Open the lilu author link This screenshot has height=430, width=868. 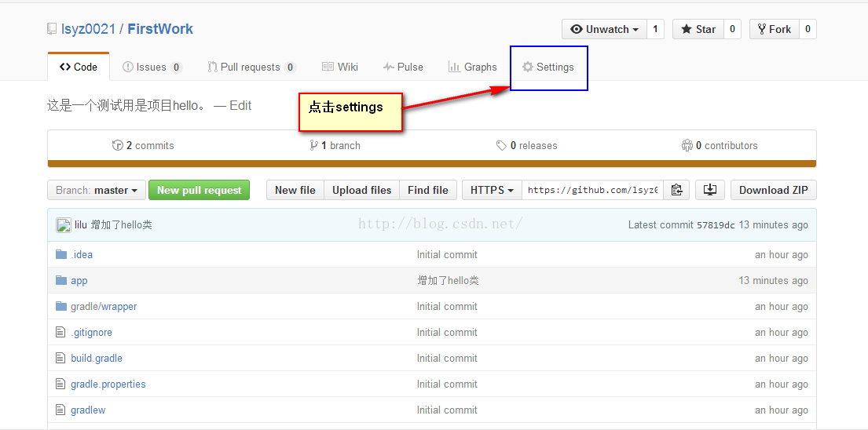(x=81, y=225)
